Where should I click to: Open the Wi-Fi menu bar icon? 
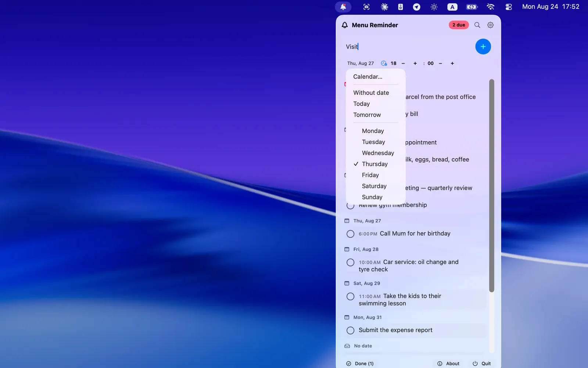coord(491,7)
